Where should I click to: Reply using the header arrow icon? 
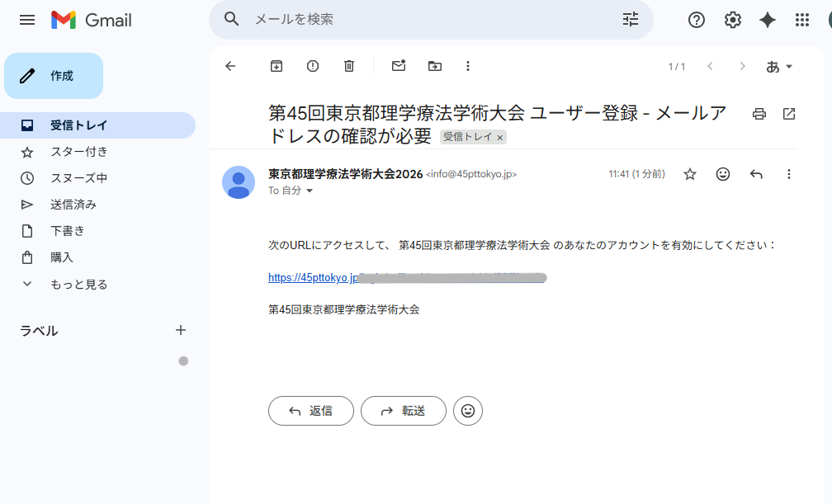(756, 174)
